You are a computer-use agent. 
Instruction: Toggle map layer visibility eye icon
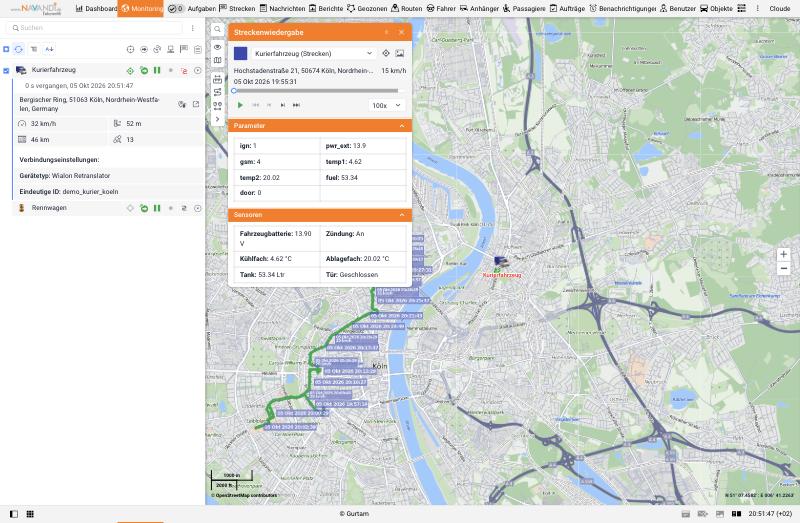pyautogui.click(x=217, y=47)
